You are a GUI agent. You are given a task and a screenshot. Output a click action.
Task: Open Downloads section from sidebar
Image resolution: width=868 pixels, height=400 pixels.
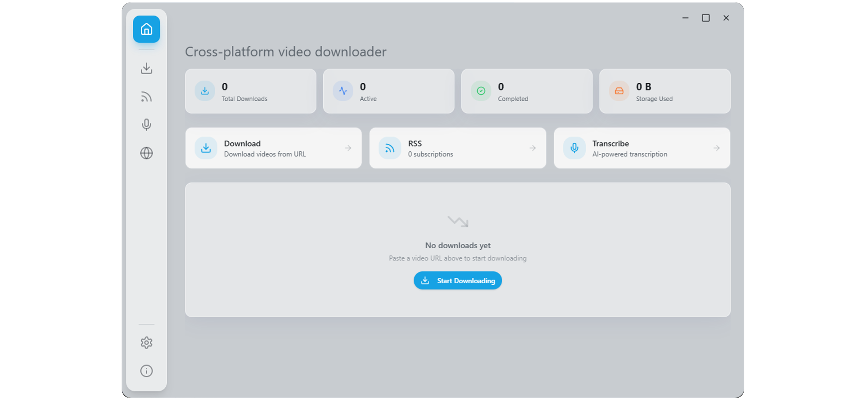[x=146, y=68]
